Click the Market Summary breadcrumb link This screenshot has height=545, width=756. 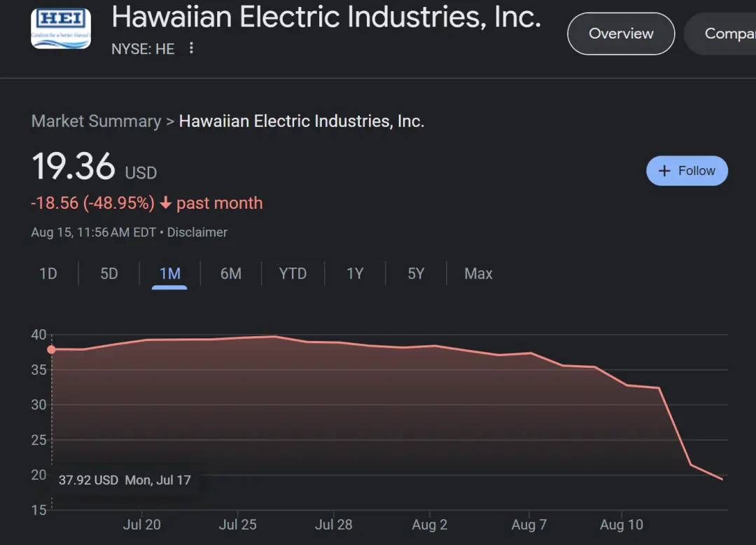point(96,121)
